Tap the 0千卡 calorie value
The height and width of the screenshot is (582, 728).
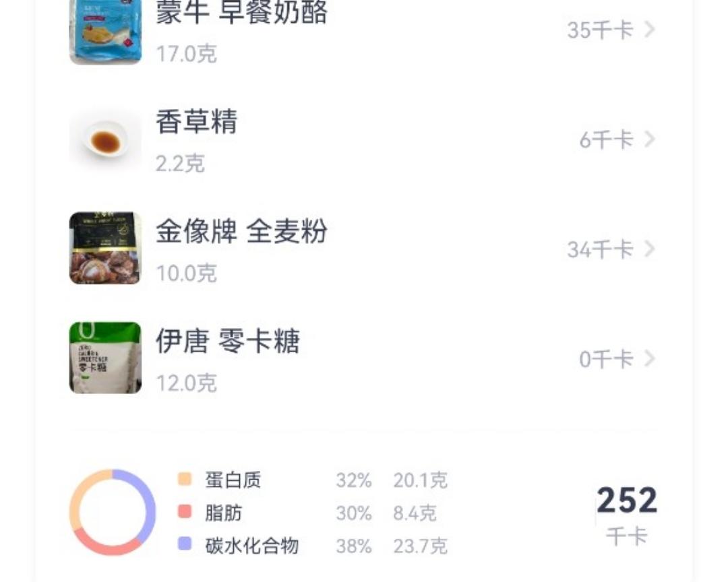[x=606, y=360]
